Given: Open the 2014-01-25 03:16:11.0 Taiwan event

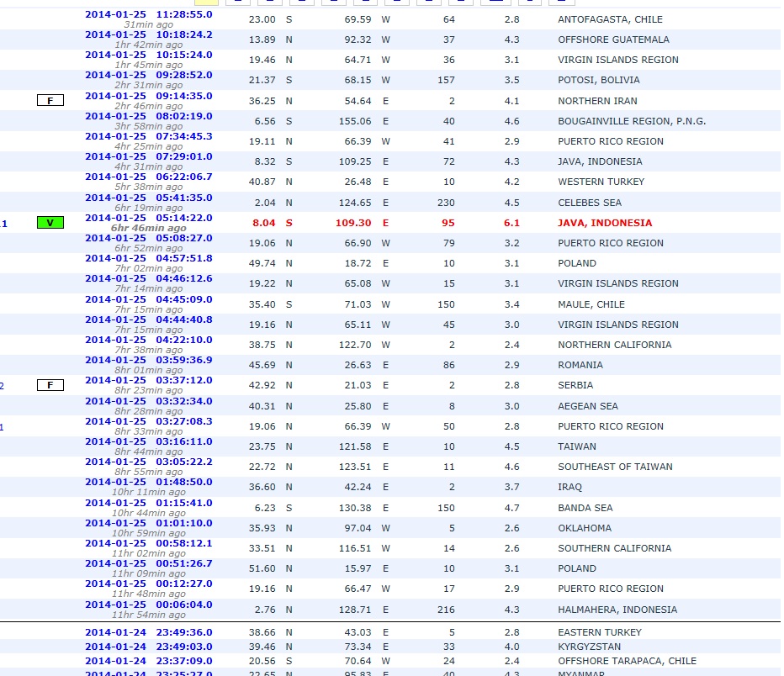Looking at the screenshot, I should [148, 441].
